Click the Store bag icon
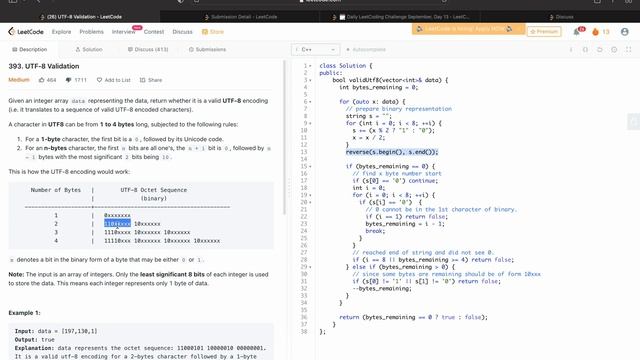 point(205,32)
